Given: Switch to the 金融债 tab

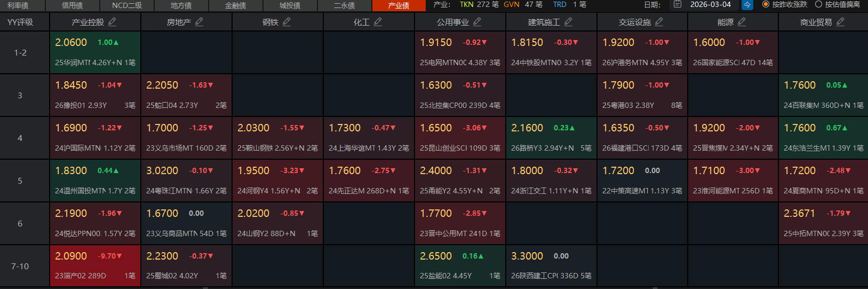Looking at the screenshot, I should tap(235, 5).
